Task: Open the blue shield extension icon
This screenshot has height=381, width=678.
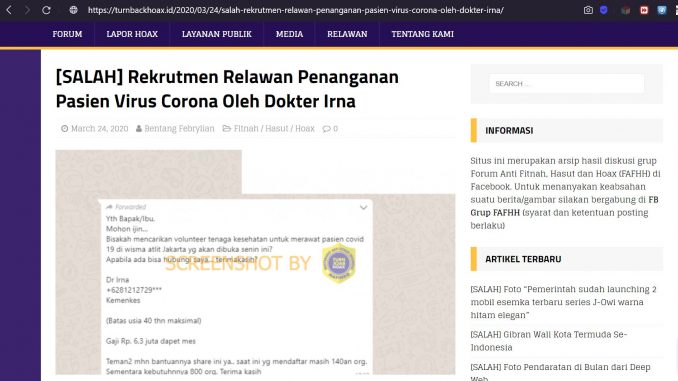Action: 604,10
